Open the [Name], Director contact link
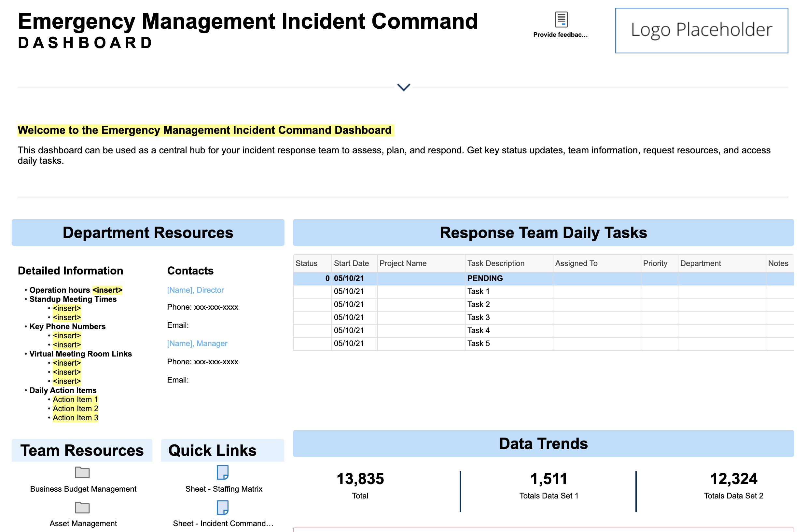 click(195, 290)
